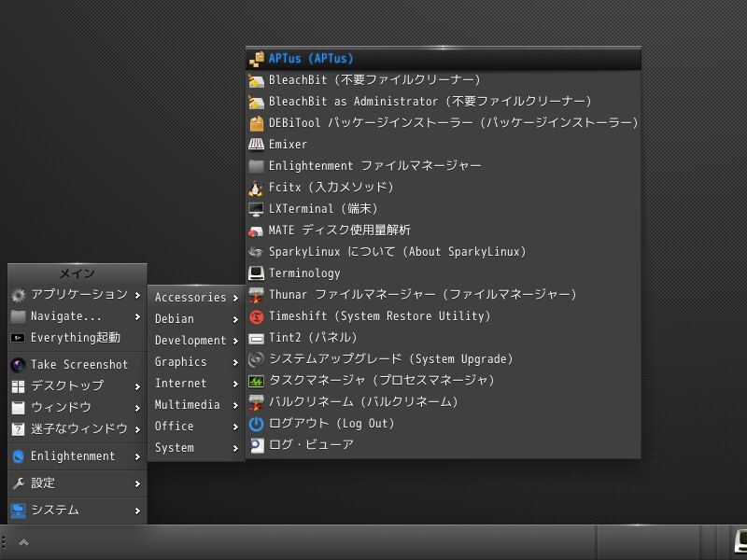This screenshot has width=747, height=560.
Task: Open the ウィンドウ menu entry
Action: pyautogui.click(x=78, y=408)
